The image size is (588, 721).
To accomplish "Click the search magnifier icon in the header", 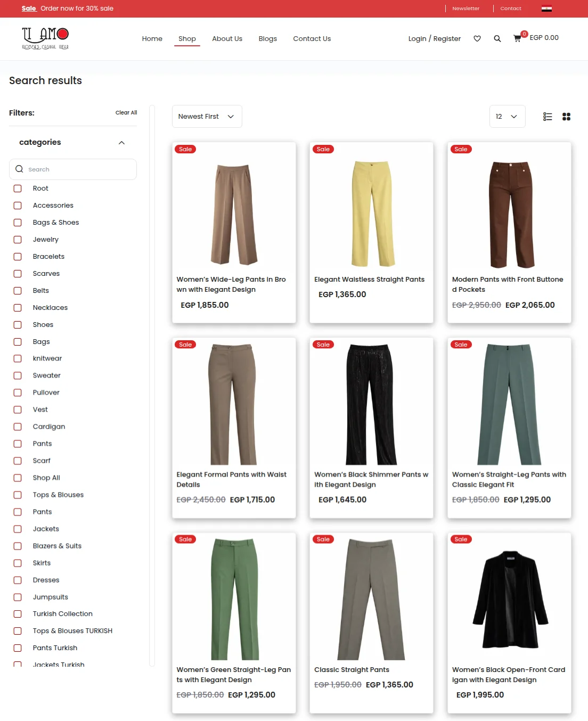I will tap(497, 38).
